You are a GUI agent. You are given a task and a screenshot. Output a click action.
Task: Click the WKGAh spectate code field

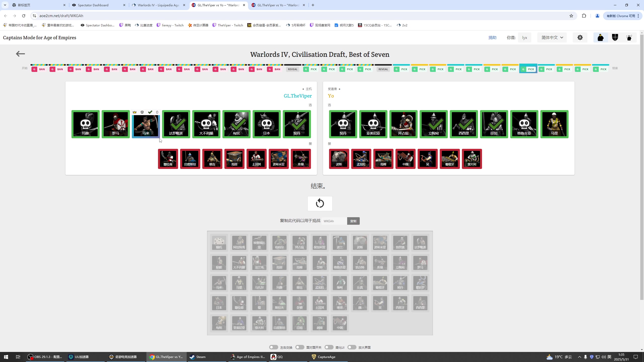click(334, 221)
